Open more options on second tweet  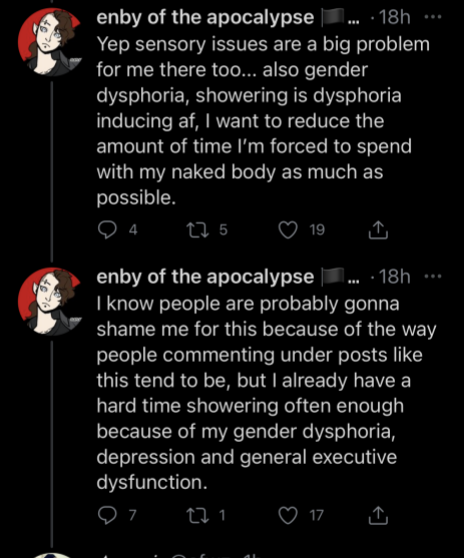point(433,276)
